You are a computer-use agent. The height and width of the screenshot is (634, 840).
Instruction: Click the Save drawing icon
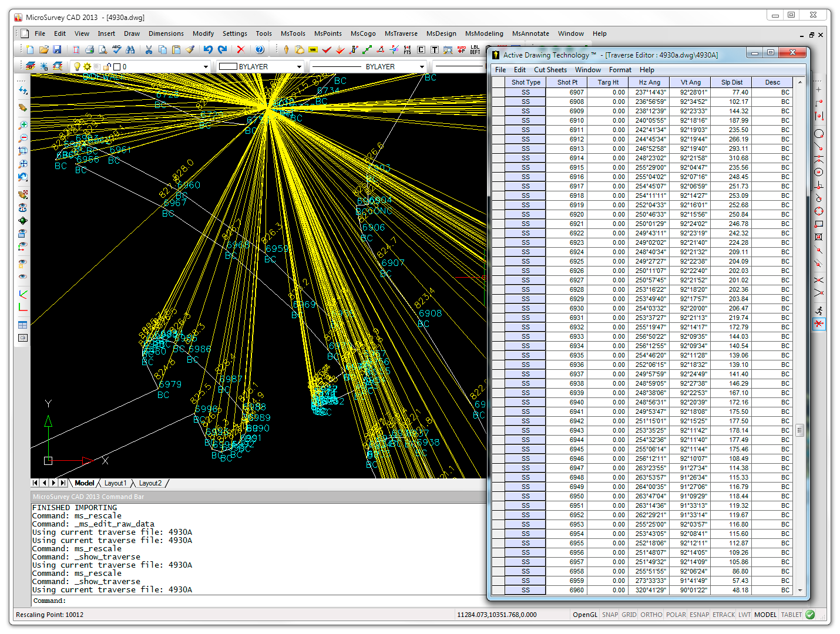point(57,50)
